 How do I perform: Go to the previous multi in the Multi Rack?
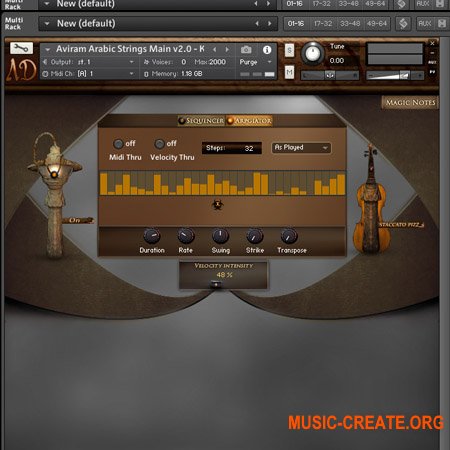(257, 24)
